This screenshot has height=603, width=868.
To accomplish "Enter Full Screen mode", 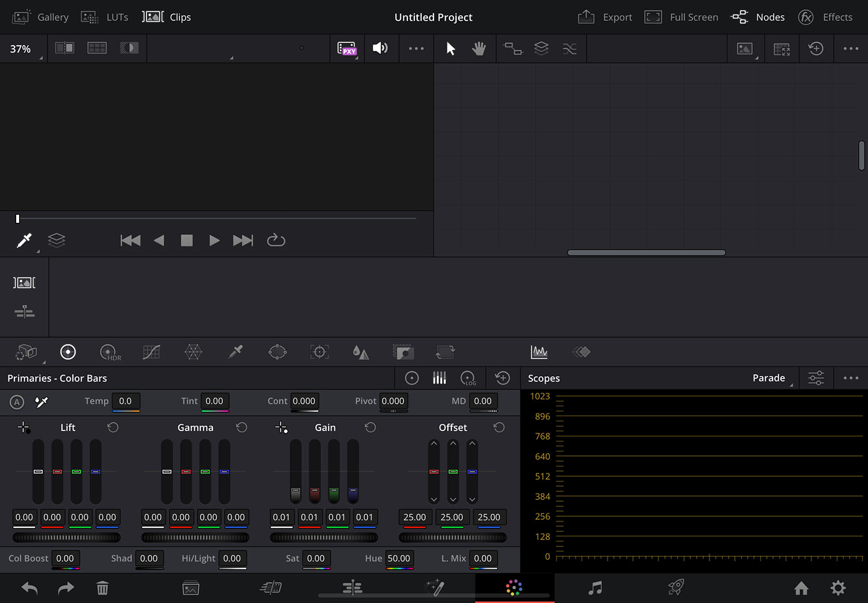I will click(x=681, y=17).
